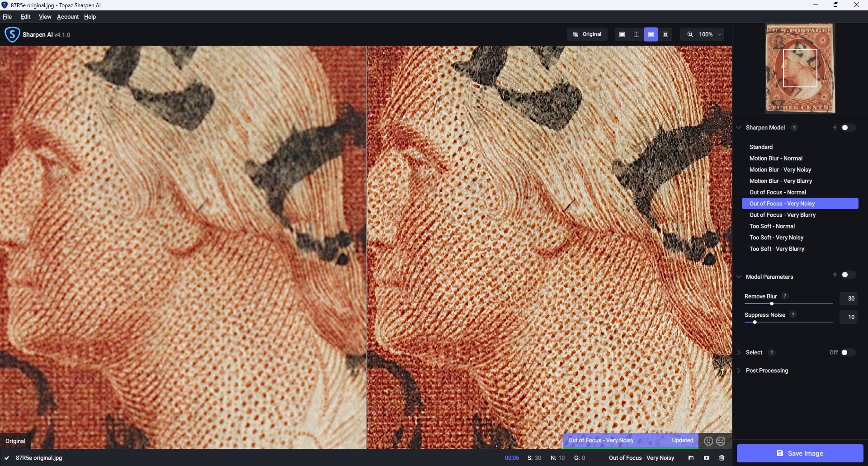Select Motion Blur - Very Blurry model
This screenshot has height=466, width=868.
800,181
